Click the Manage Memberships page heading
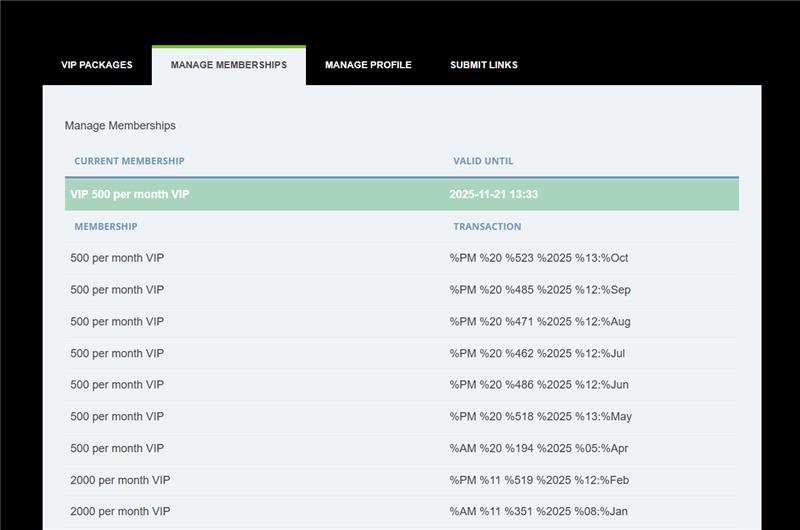Screen dimensions: 800x530 tap(120, 126)
